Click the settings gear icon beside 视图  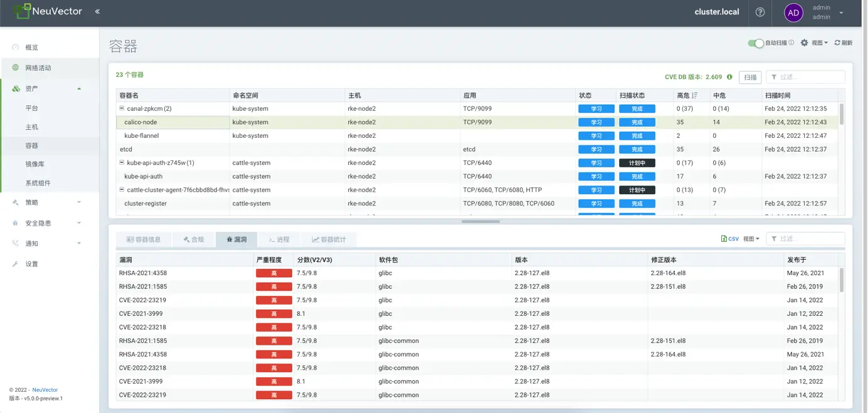click(x=804, y=43)
